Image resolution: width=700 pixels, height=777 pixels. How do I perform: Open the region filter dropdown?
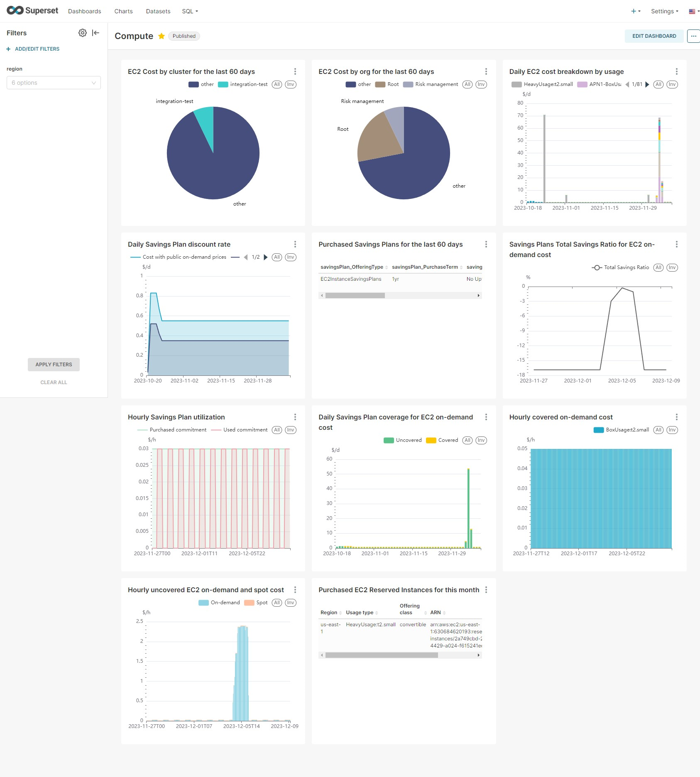point(54,83)
